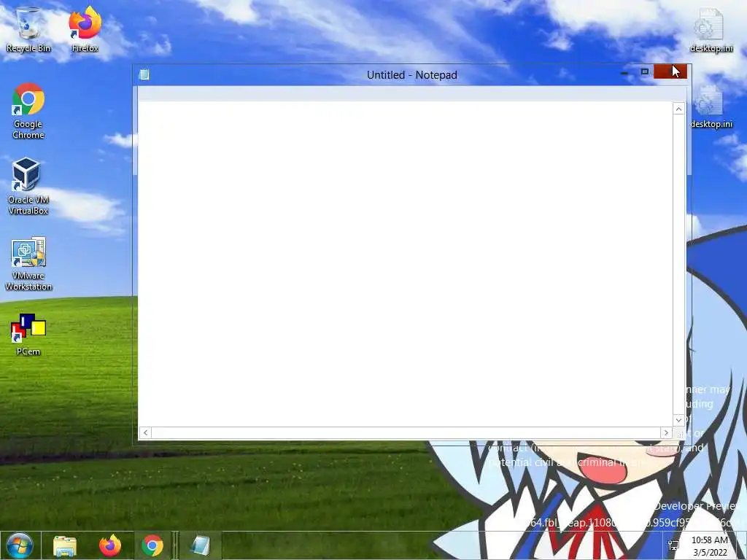Click the "Untitled - Notepad" title text
The image size is (747, 560).
click(412, 75)
